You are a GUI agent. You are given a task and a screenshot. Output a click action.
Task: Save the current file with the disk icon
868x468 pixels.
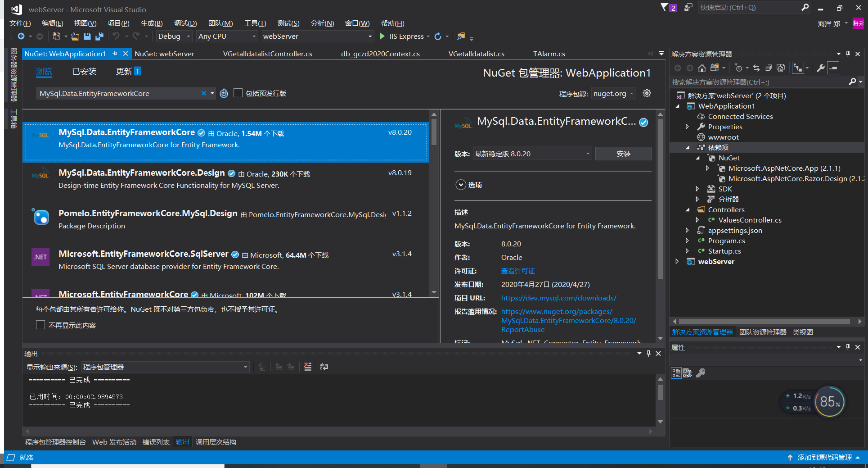(x=87, y=36)
